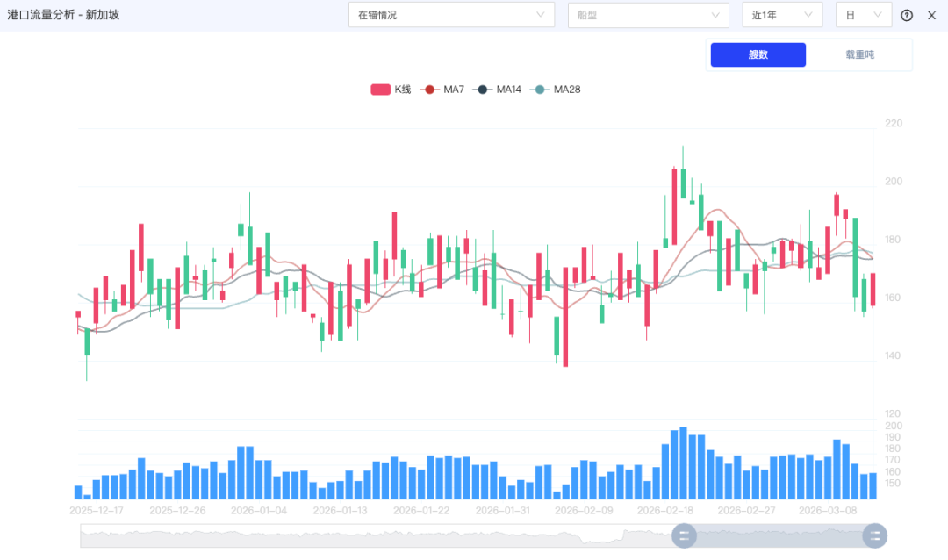Viewport: 948px width, 560px height.
Task: Toggle MA28 legend entry
Action: 557,90
